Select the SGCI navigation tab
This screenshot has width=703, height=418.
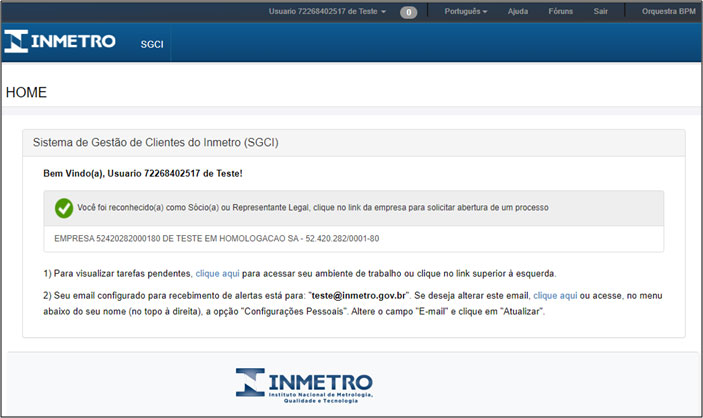pyautogui.click(x=152, y=44)
